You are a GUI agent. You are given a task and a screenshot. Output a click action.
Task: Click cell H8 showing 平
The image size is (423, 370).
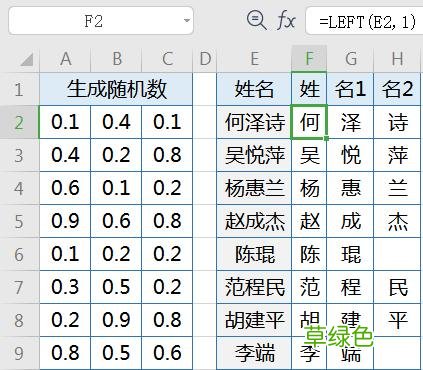(x=397, y=320)
